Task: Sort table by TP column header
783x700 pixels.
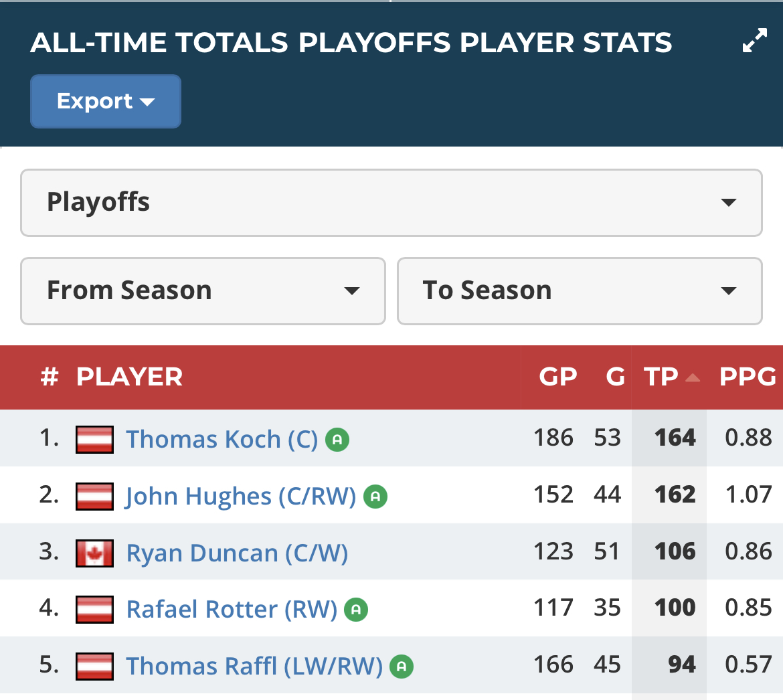Action: point(663,377)
